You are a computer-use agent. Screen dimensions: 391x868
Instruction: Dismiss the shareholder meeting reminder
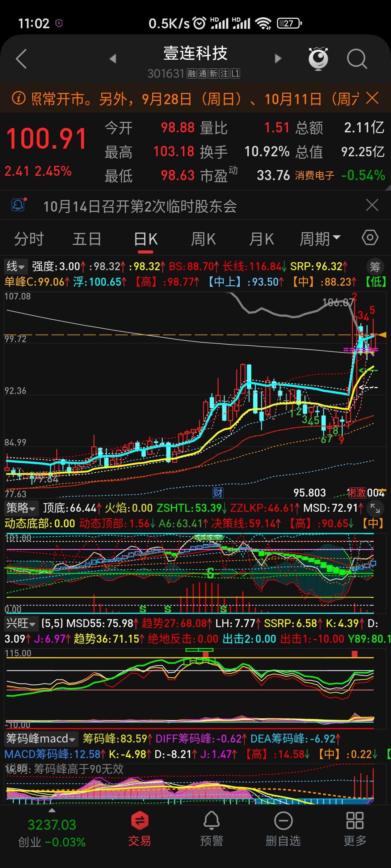click(372, 205)
